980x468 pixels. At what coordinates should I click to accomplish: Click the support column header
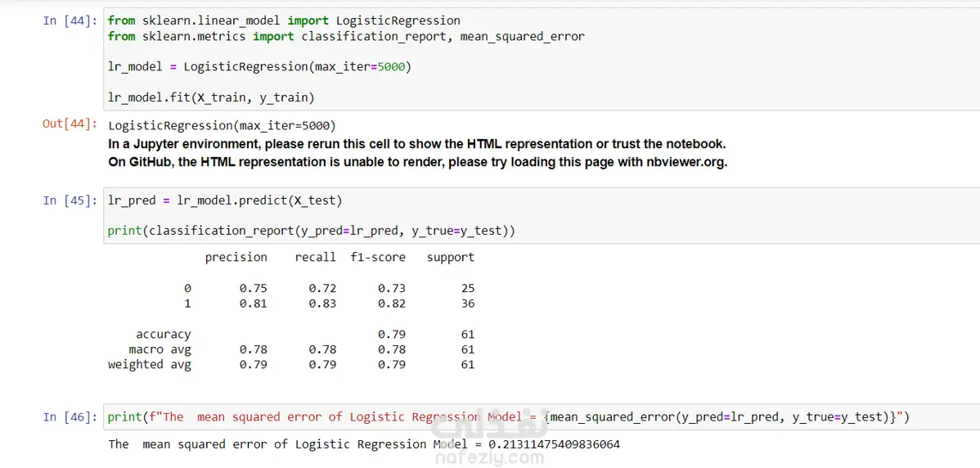click(x=450, y=257)
